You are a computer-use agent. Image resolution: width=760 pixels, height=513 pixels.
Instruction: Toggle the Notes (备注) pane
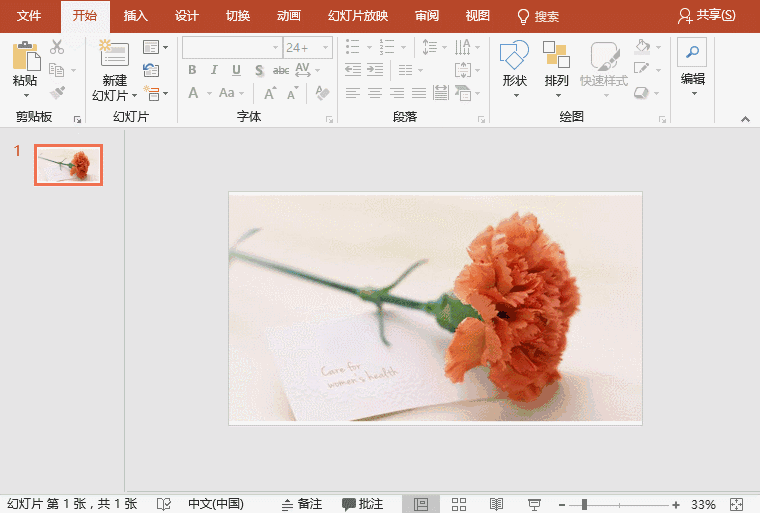[302, 504]
